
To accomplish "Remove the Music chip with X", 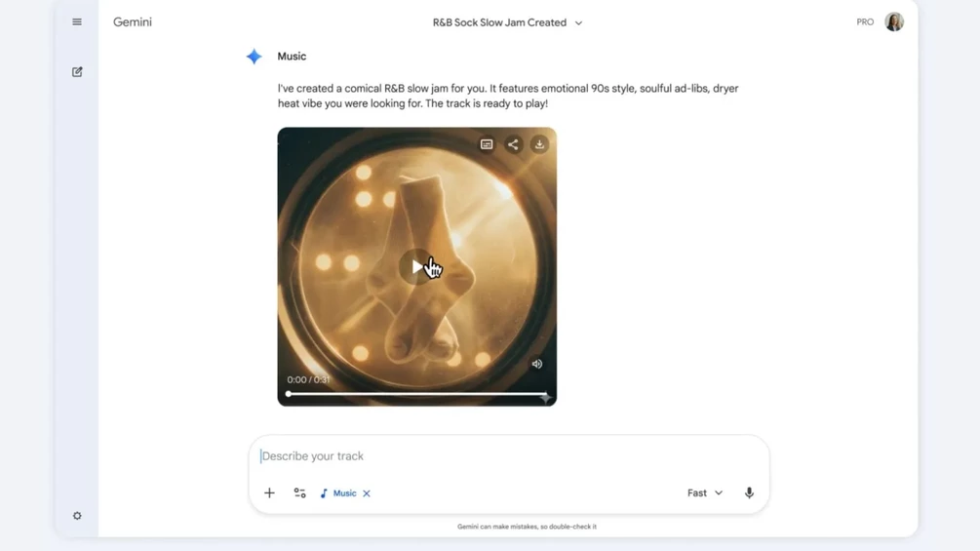I will pyautogui.click(x=367, y=493).
